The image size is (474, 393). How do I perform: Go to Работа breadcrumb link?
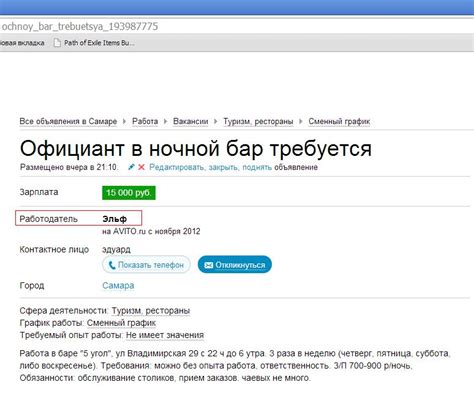point(145,121)
